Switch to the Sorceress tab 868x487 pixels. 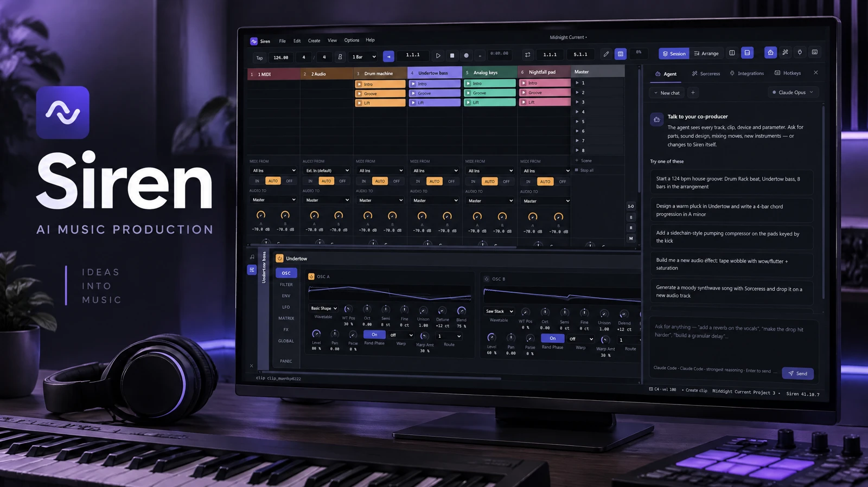706,74
